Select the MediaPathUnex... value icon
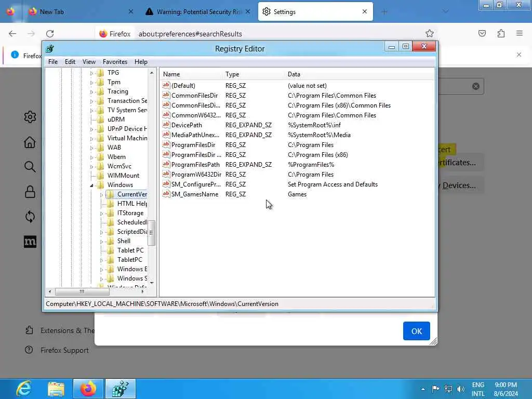This screenshot has width=532, height=399. tap(166, 135)
